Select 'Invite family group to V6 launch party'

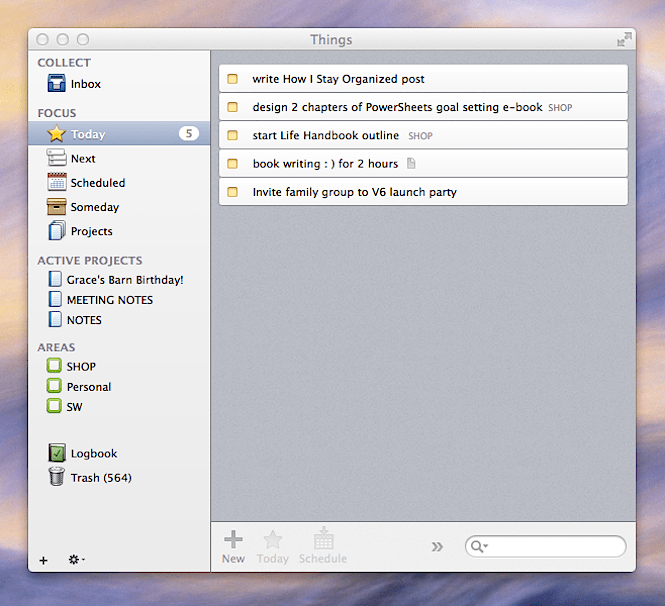pos(355,192)
